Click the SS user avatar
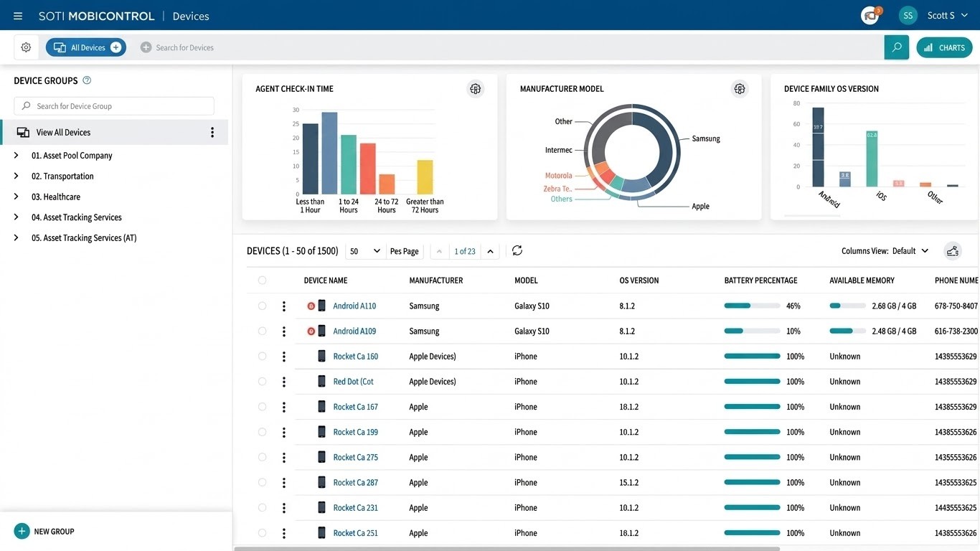980x551 pixels. pyautogui.click(x=908, y=15)
